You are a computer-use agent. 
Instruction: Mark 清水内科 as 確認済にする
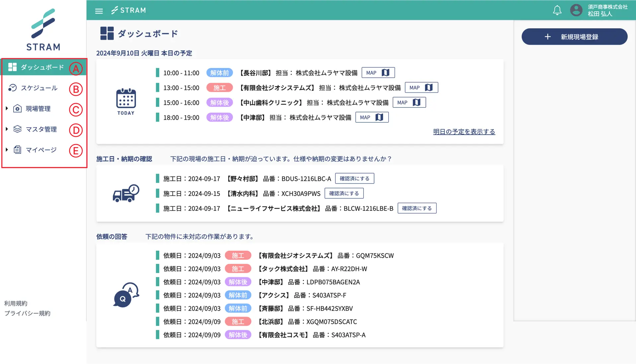(x=344, y=193)
